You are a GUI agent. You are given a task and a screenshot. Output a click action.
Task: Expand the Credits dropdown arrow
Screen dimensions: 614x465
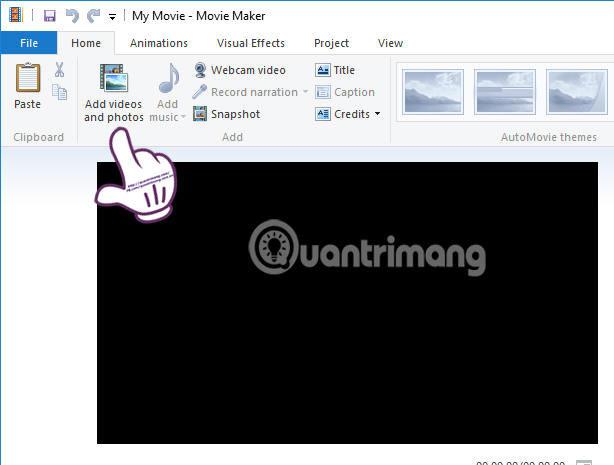377,114
